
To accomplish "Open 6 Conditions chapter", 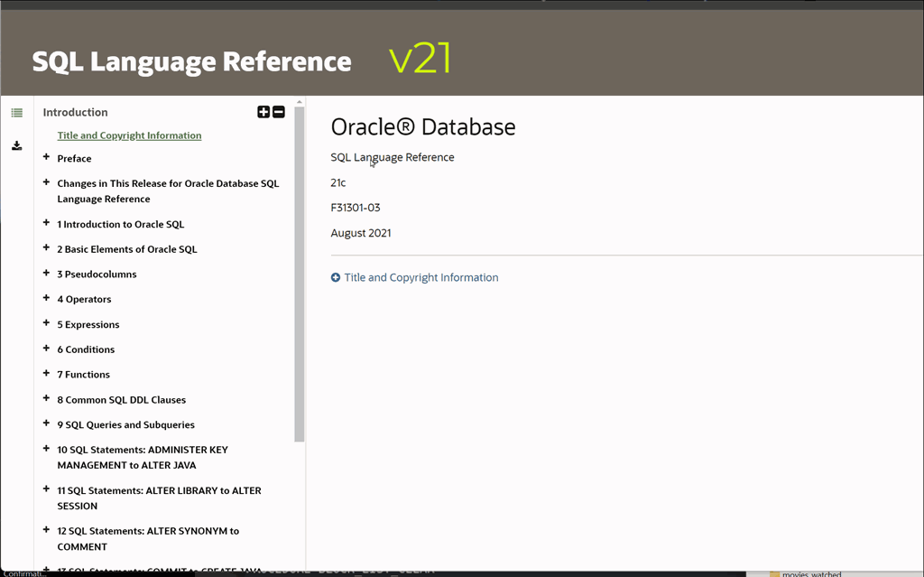I will pos(86,349).
